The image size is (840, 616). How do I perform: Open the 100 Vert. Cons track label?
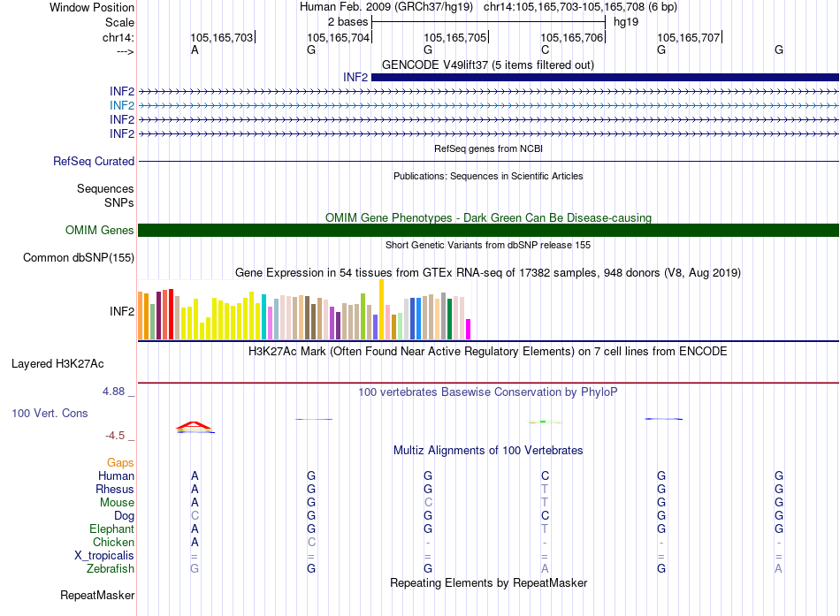pos(50,413)
